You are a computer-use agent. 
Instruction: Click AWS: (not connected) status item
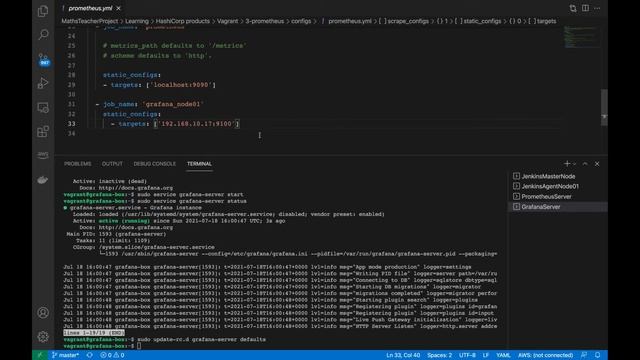click(x=545, y=355)
